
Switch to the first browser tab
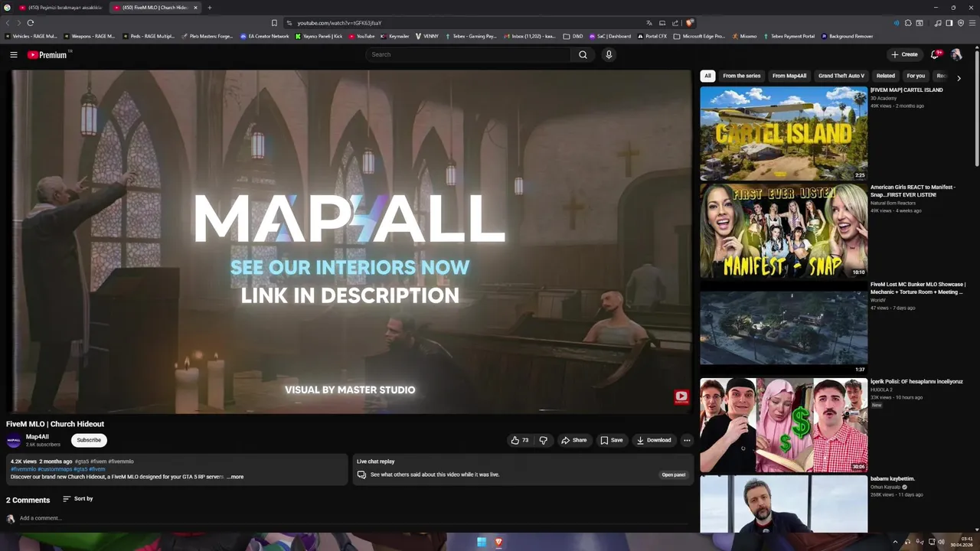pos(61,8)
